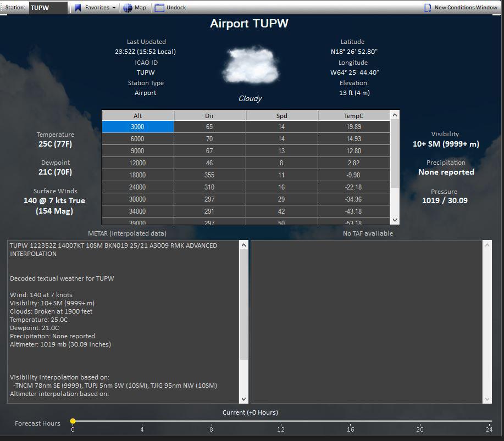Select the 12000 altitude cell
This screenshot has height=441, width=504.
pos(138,163)
